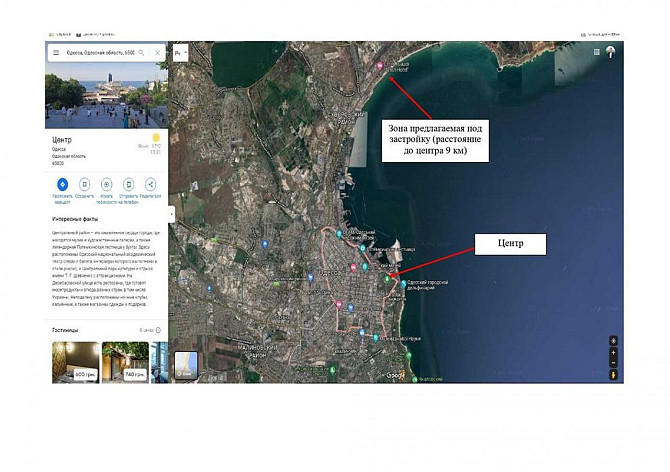670x472 pixels.
Task: Click the pink hotel pin near the north coast
Action: (379, 66)
